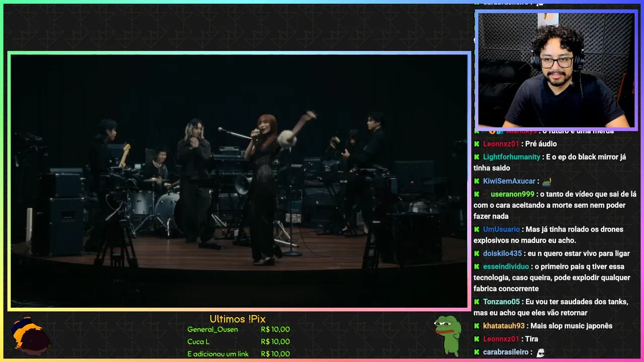Click the R$ 10,00 amount beside Cuca L
Screen dimensions: 644x362
(275, 342)
